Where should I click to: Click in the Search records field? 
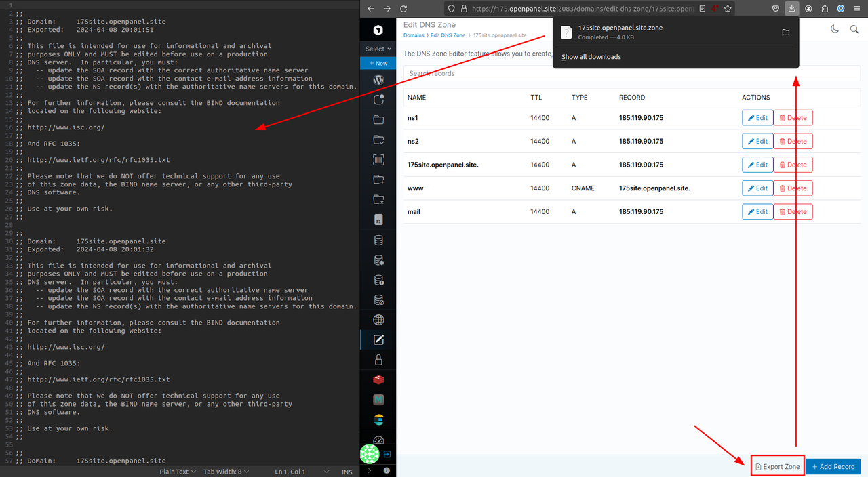pyautogui.click(x=631, y=73)
